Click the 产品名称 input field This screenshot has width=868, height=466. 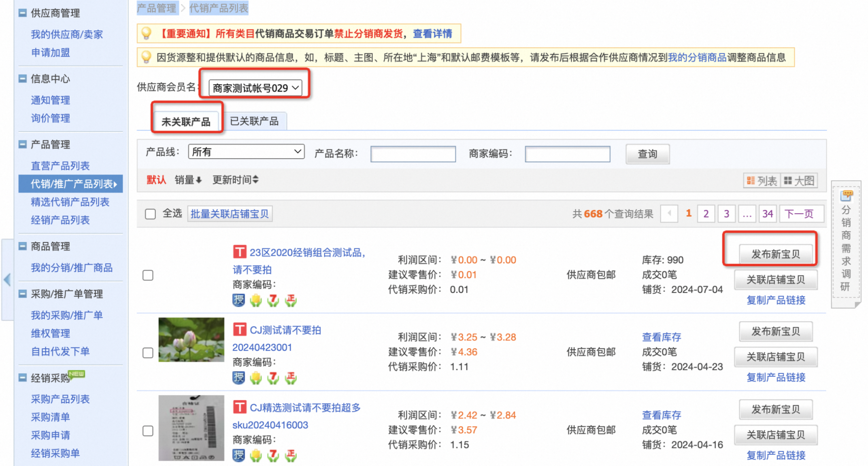[x=413, y=154]
